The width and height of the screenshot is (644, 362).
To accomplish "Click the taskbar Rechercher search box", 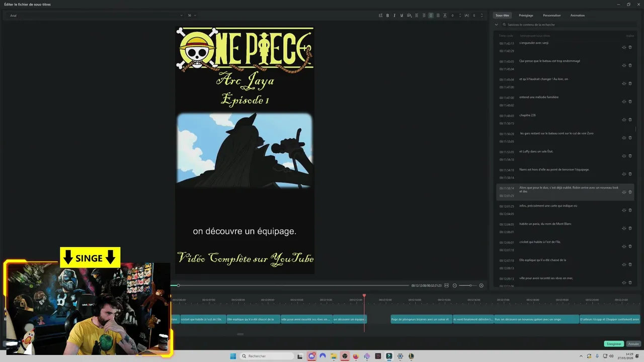I will [266, 356].
